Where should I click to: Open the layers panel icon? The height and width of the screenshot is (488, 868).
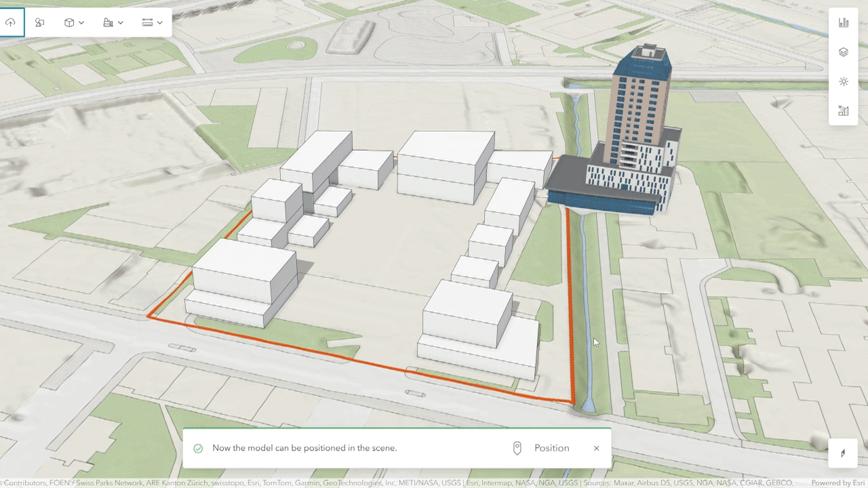click(844, 52)
